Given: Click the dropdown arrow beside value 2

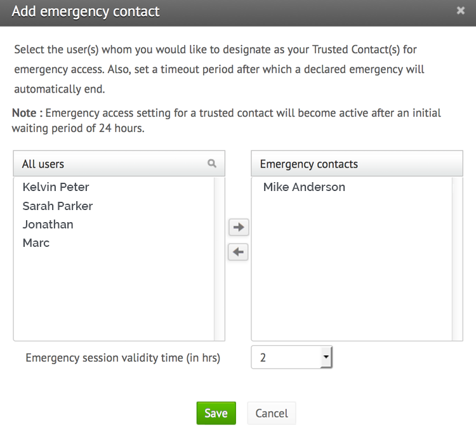Looking at the screenshot, I should [326, 358].
